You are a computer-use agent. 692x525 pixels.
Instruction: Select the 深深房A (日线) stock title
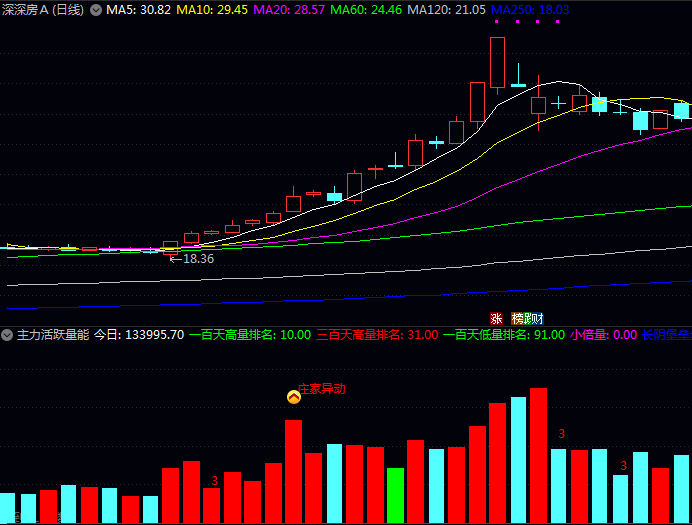(x=42, y=10)
